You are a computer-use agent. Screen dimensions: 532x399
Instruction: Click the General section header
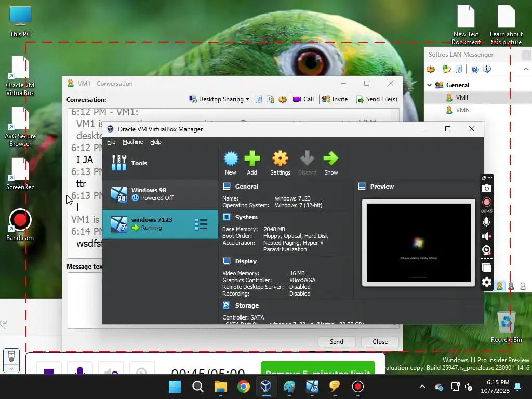click(x=246, y=187)
